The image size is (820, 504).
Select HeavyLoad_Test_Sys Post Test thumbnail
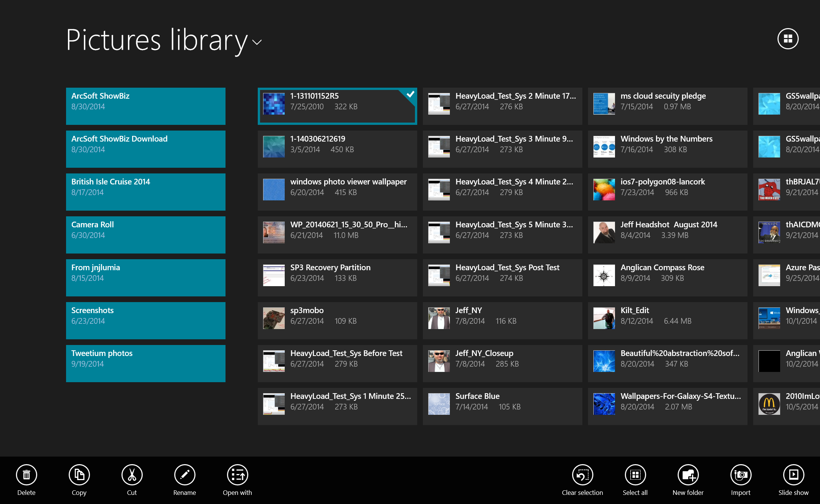click(439, 275)
